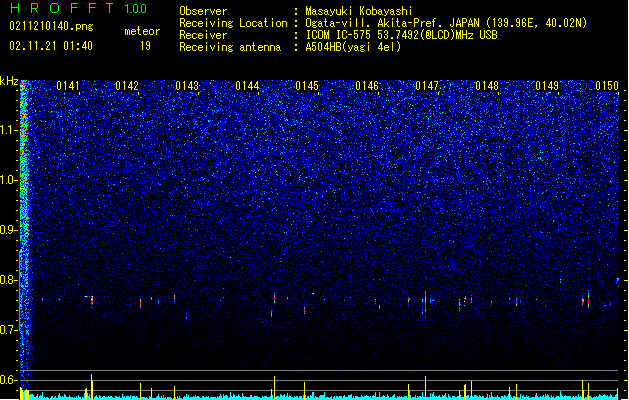Click observer name Masayuki Kobayashi
The height and width of the screenshot is (400, 629).
pyautogui.click(x=359, y=11)
